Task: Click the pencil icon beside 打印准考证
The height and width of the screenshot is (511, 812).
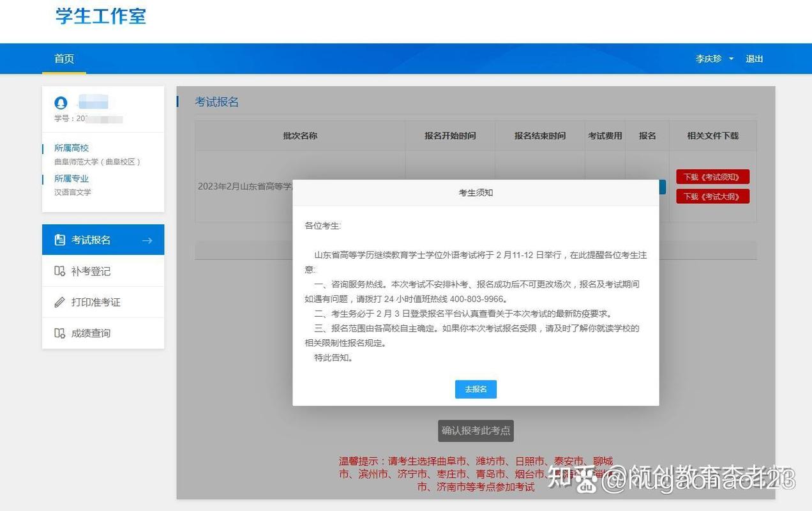Action: click(60, 302)
